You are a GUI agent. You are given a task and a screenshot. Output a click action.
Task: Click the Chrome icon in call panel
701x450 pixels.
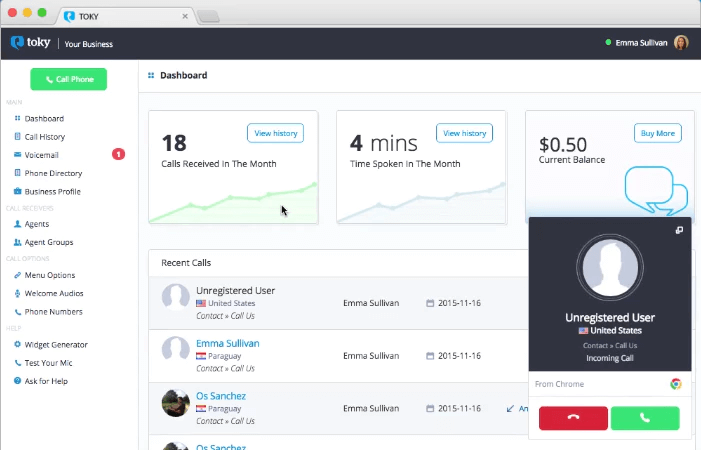(676, 384)
